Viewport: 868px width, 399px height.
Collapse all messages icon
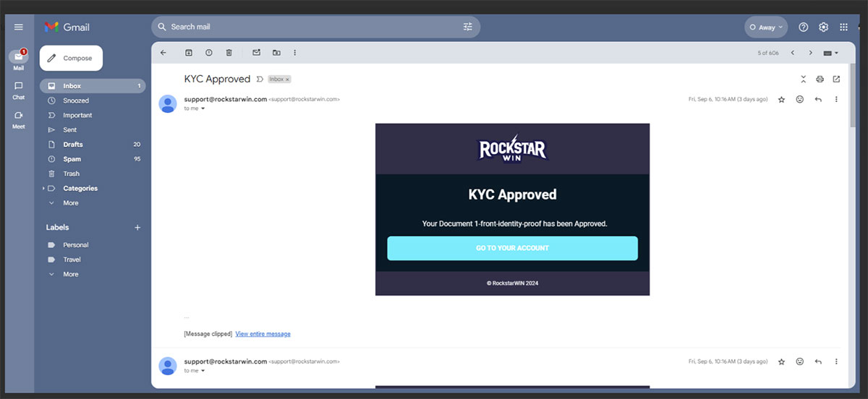point(804,79)
